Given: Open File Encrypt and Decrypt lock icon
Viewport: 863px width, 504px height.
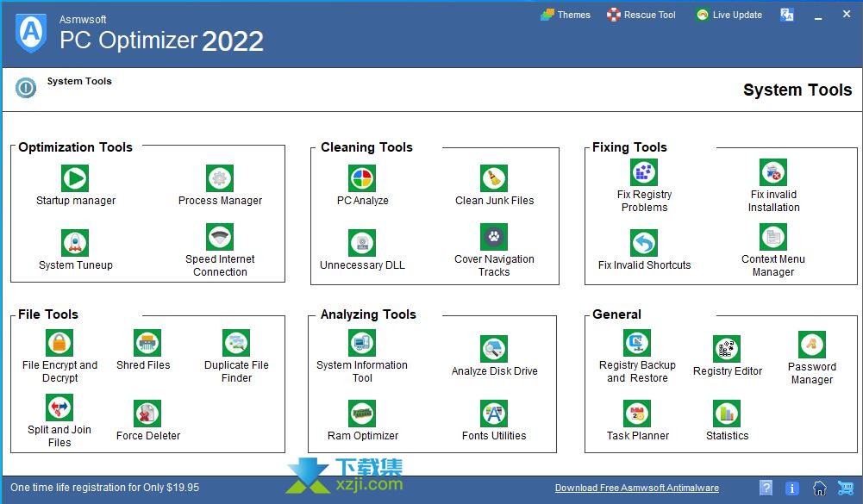Looking at the screenshot, I should (x=59, y=343).
